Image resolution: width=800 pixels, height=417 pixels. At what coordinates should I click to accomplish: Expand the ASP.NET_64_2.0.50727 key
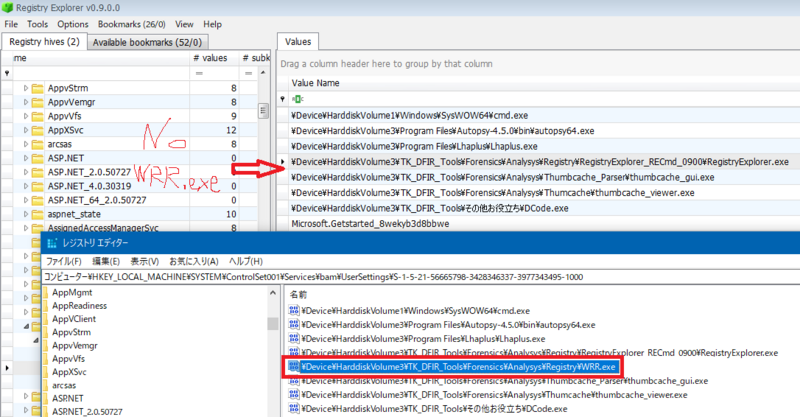26,200
